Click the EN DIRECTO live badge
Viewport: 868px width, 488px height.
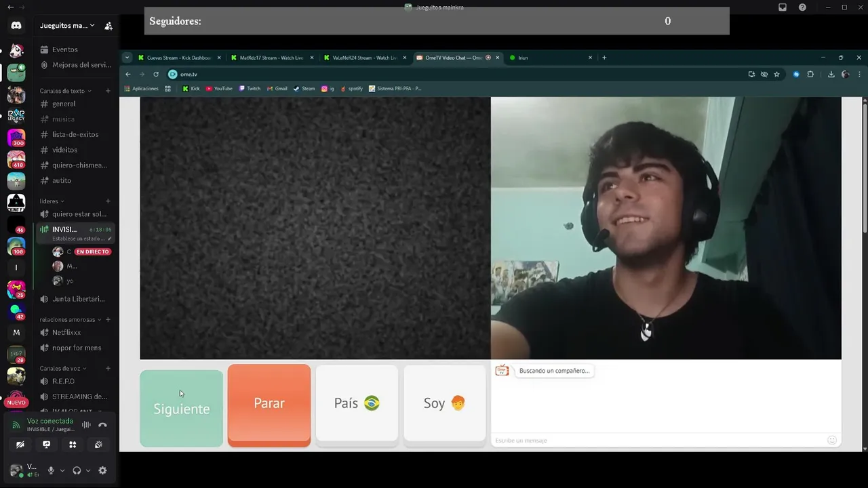click(x=93, y=251)
